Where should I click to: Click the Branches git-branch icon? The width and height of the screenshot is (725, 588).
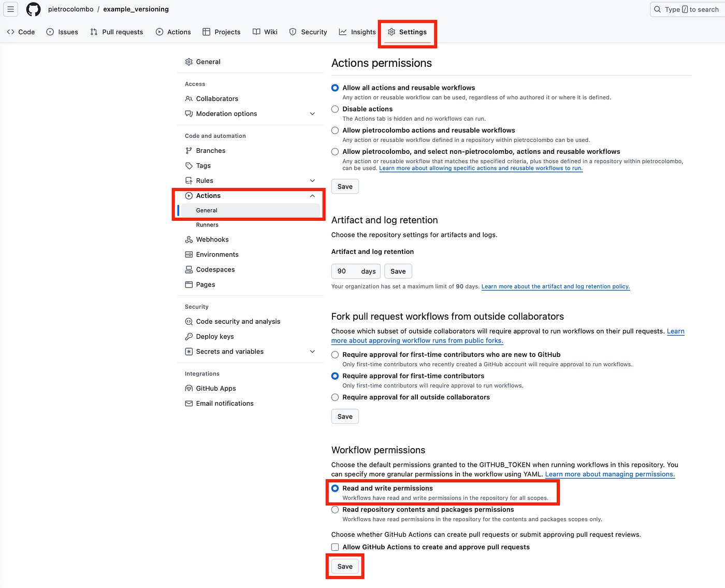(x=189, y=151)
